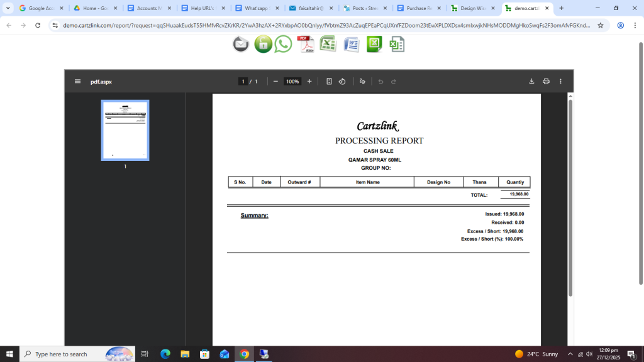Zoom in the PDF document
This screenshot has width=644, height=362.
(309, 82)
